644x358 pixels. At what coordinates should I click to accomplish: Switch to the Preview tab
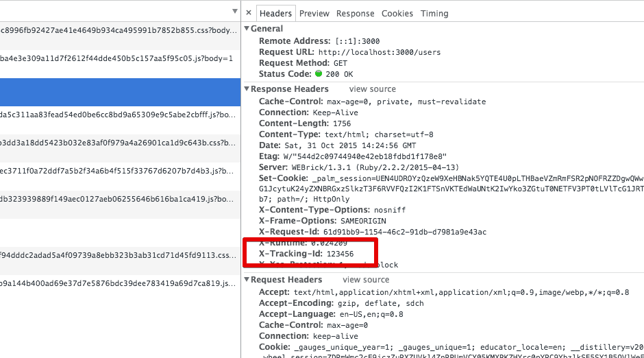[314, 13]
